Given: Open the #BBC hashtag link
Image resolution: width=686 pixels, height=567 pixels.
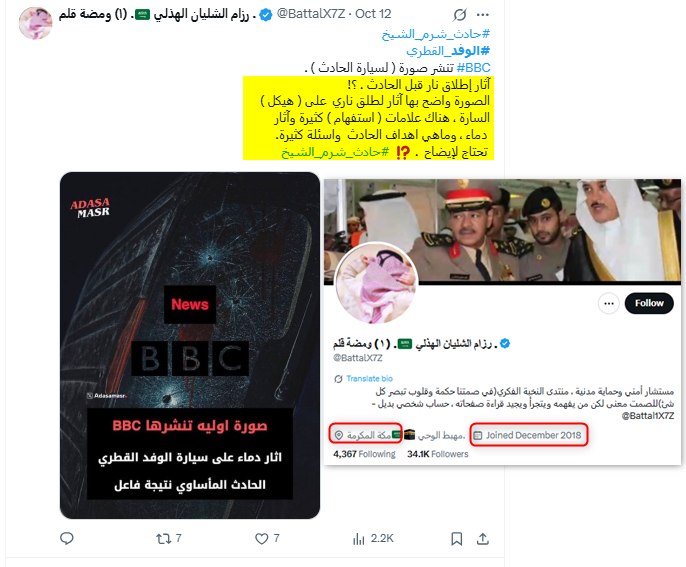Looking at the screenshot, I should click(x=473, y=68).
